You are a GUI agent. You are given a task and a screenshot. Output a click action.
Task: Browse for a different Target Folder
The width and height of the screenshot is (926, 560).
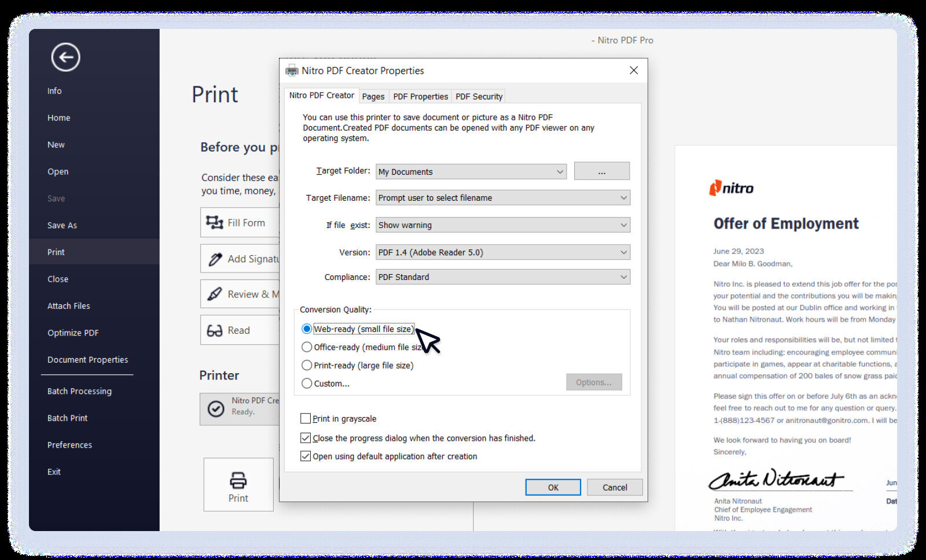click(x=602, y=171)
